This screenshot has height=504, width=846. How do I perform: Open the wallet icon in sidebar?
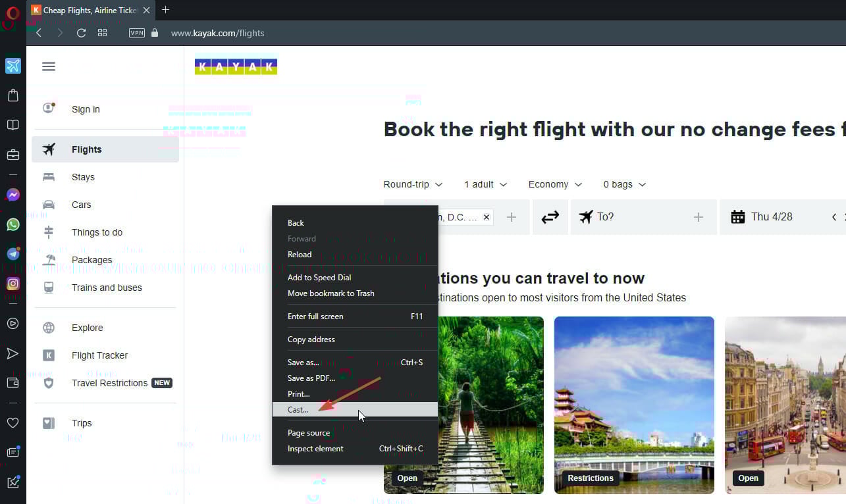coord(13,382)
